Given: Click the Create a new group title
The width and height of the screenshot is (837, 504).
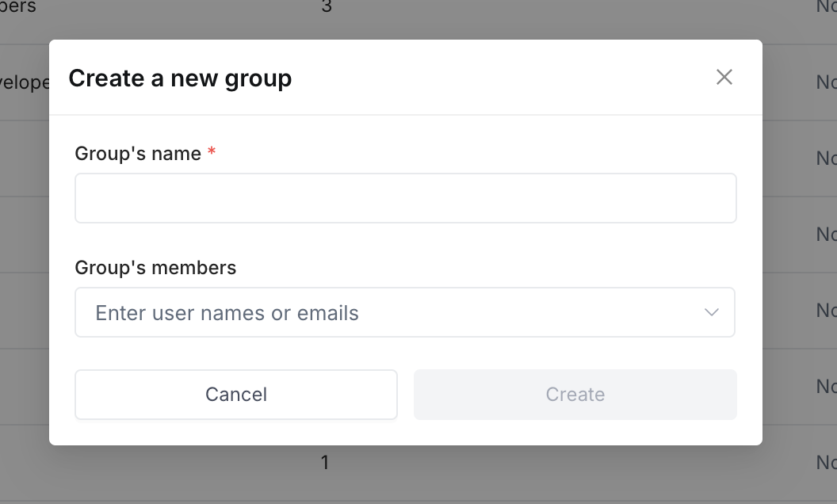Looking at the screenshot, I should pos(181,77).
